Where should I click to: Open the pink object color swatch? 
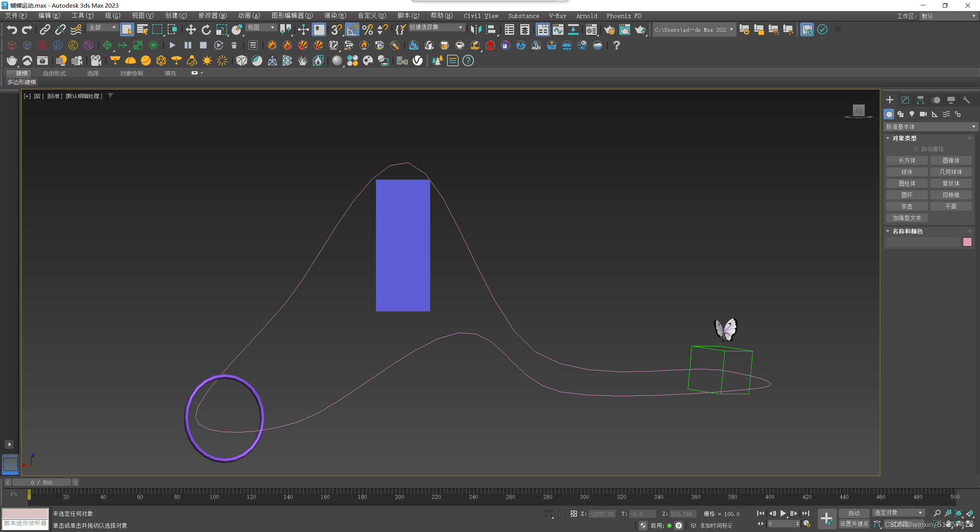tap(967, 242)
